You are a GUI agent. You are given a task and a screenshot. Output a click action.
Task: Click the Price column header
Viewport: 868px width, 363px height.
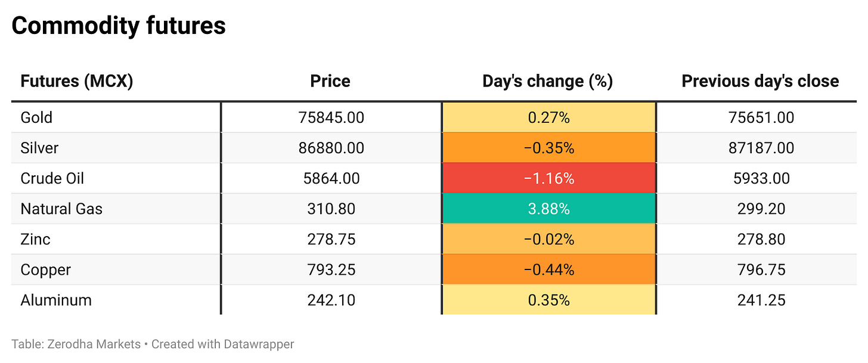coord(330,82)
